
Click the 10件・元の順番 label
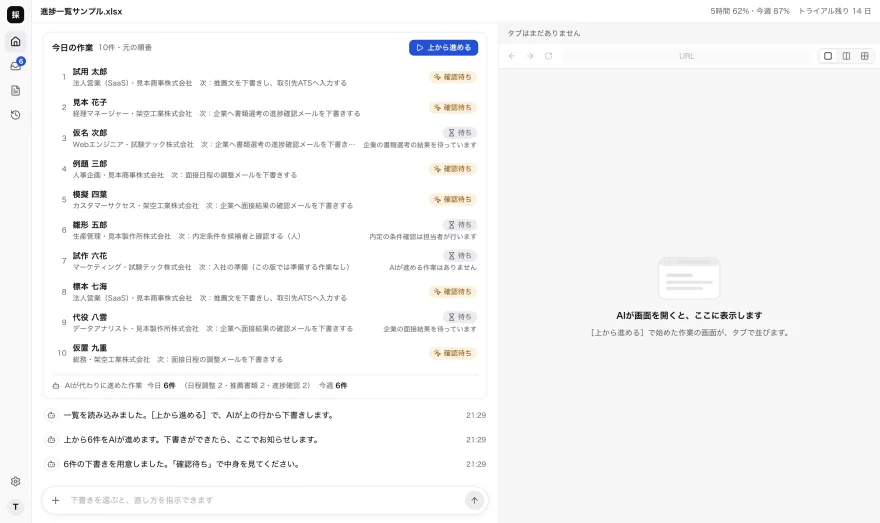click(125, 48)
